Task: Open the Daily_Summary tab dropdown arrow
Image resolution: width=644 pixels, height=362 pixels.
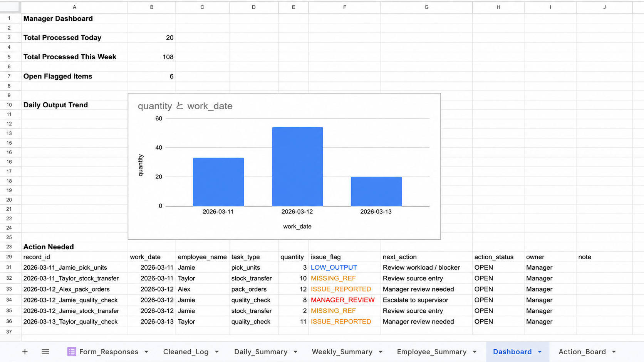Action: tap(295, 352)
